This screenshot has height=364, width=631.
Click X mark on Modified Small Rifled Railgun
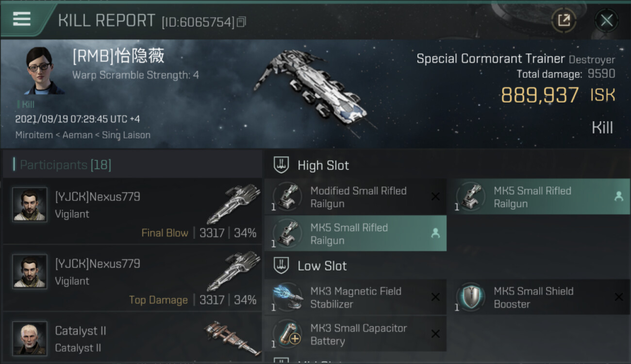(435, 197)
